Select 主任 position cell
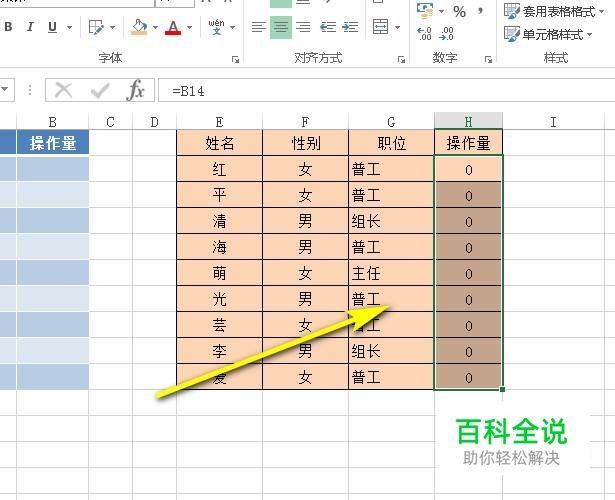615x500 pixels. [391, 273]
